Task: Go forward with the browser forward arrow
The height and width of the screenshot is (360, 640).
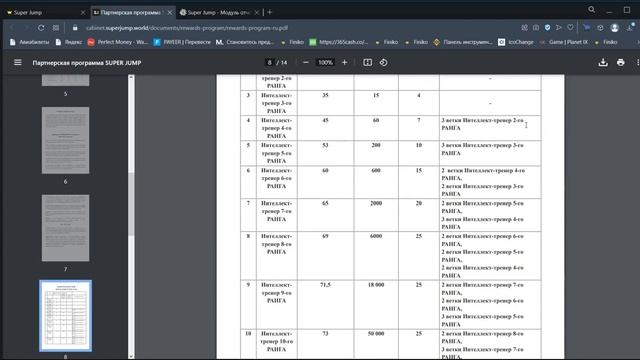Action: click(26, 28)
